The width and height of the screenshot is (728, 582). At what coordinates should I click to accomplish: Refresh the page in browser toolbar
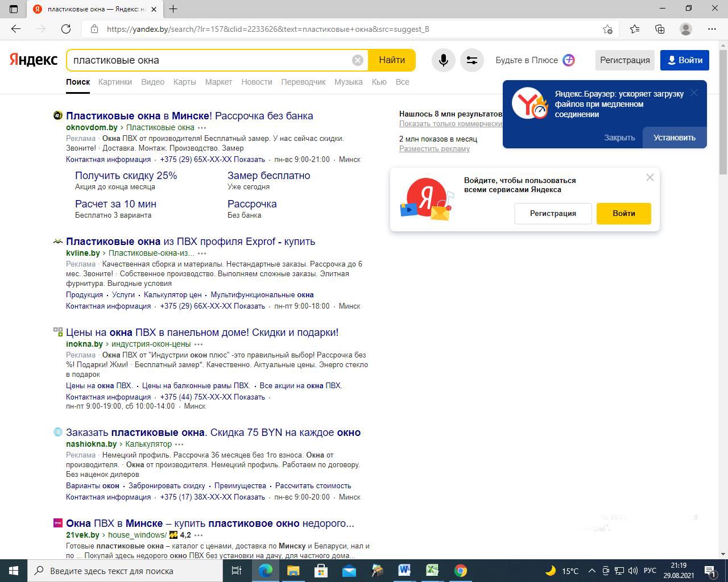[x=66, y=29]
